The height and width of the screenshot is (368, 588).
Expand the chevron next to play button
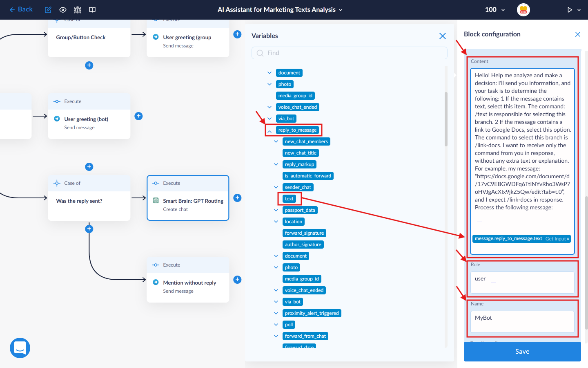(x=579, y=10)
